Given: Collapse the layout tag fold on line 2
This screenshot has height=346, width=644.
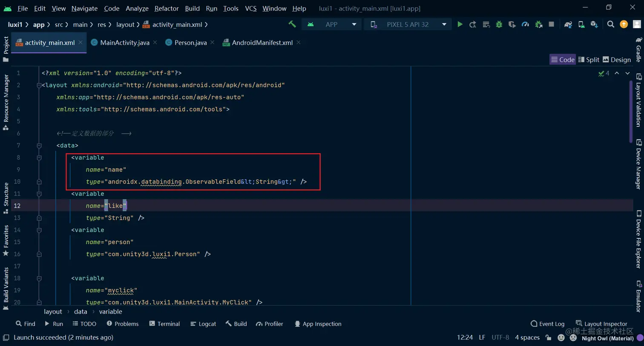Looking at the screenshot, I should pos(39,85).
